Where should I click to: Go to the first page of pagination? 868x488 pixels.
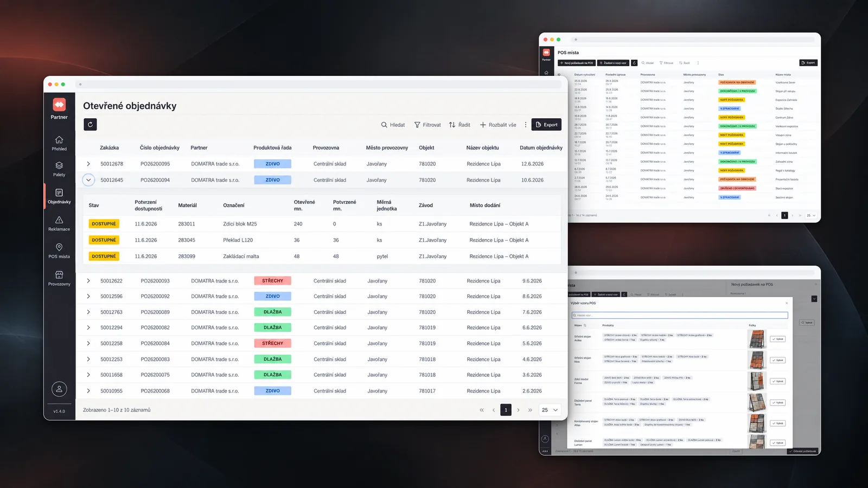pyautogui.click(x=482, y=410)
